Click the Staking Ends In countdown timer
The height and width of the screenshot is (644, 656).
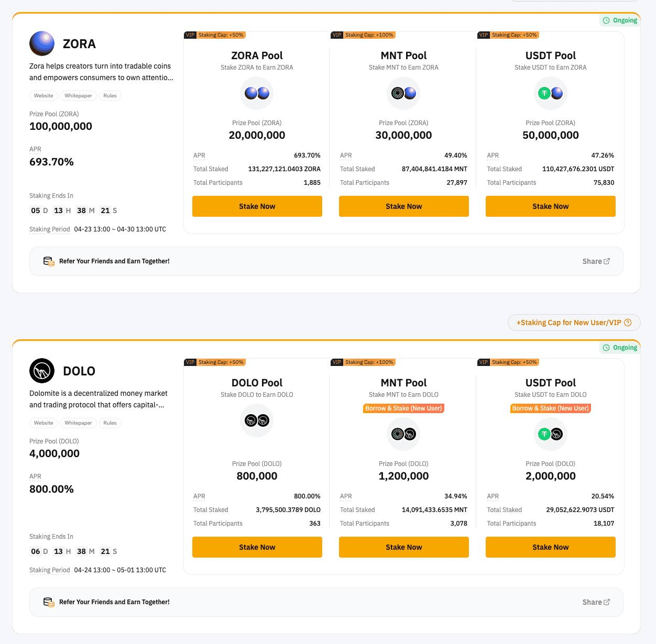coord(73,210)
